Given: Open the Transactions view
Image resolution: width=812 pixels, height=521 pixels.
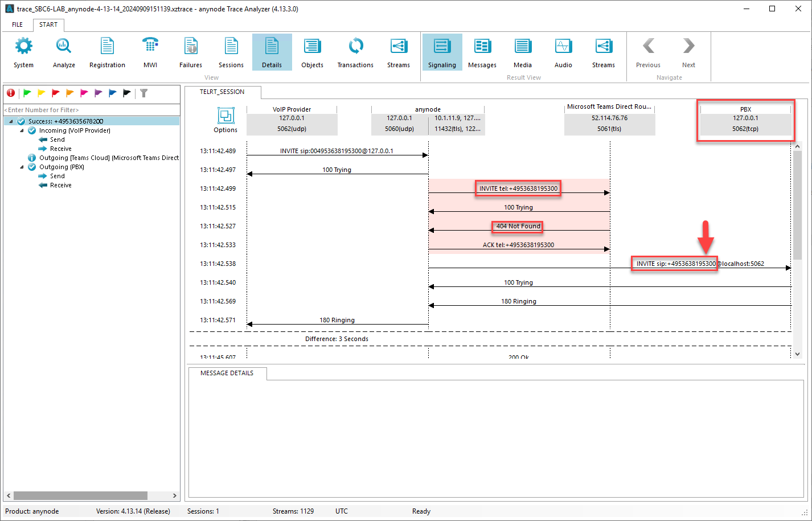Looking at the screenshot, I should tap(355, 52).
